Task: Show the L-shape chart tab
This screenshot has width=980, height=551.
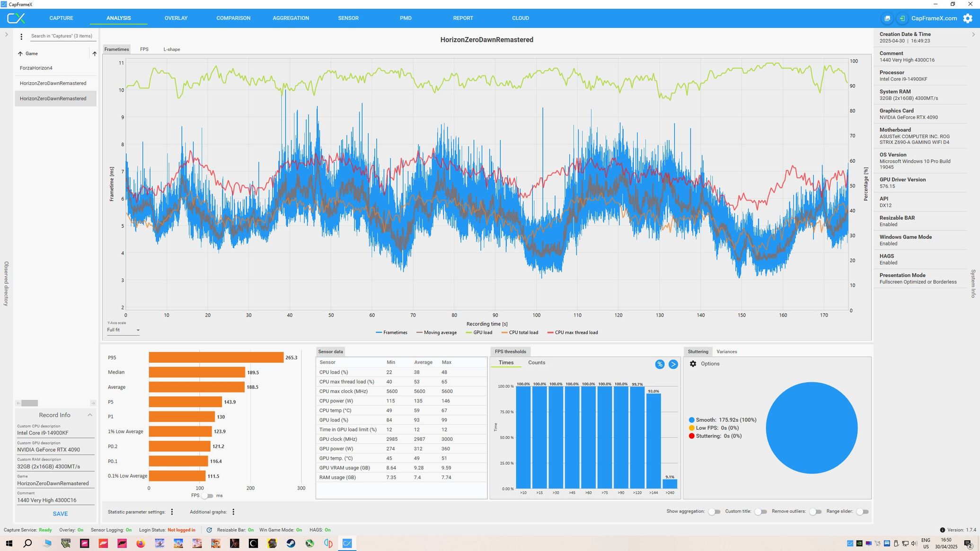Action: [x=172, y=50]
